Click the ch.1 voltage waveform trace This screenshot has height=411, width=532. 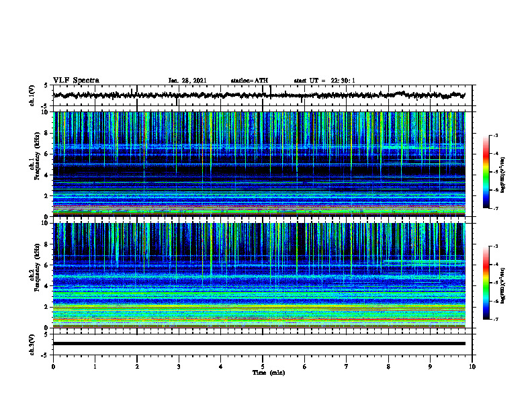coord(259,95)
